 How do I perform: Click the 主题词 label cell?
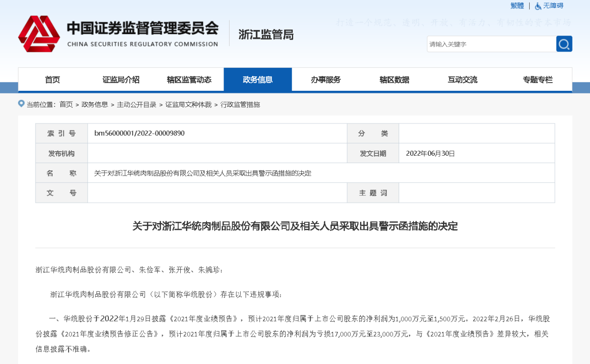pyautogui.click(x=373, y=193)
